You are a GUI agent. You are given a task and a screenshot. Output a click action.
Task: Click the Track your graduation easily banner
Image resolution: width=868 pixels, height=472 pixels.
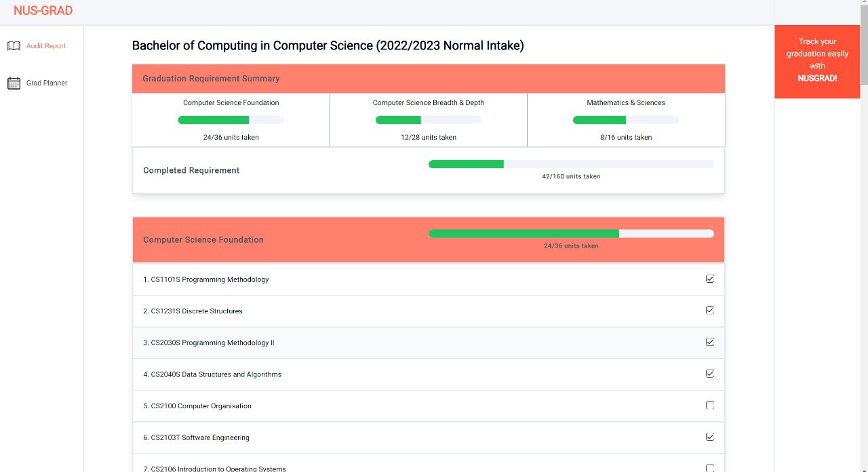pyautogui.click(x=817, y=62)
